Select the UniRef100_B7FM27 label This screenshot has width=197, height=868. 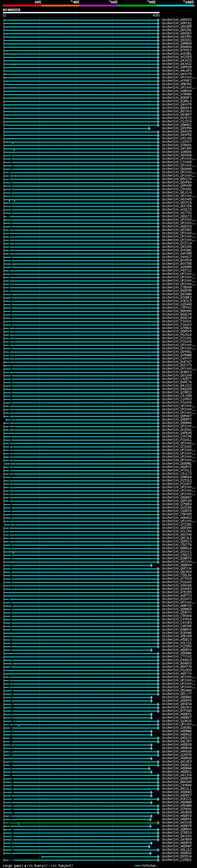tap(176, 50)
